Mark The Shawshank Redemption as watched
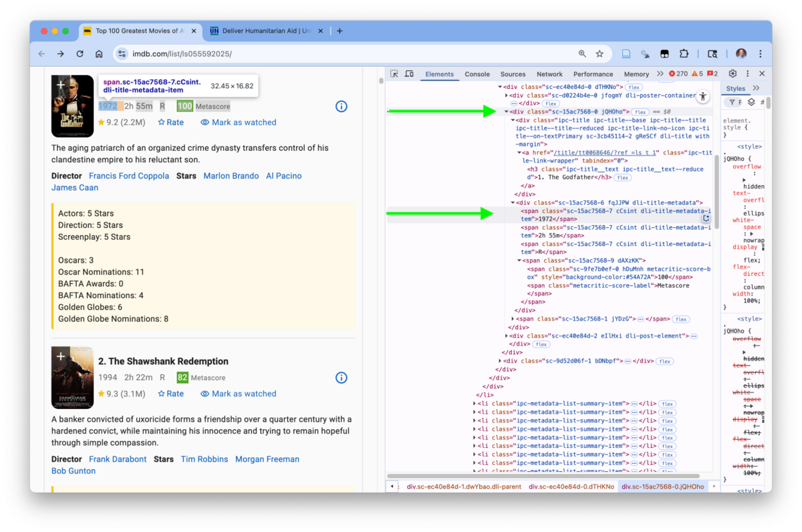 pos(238,394)
